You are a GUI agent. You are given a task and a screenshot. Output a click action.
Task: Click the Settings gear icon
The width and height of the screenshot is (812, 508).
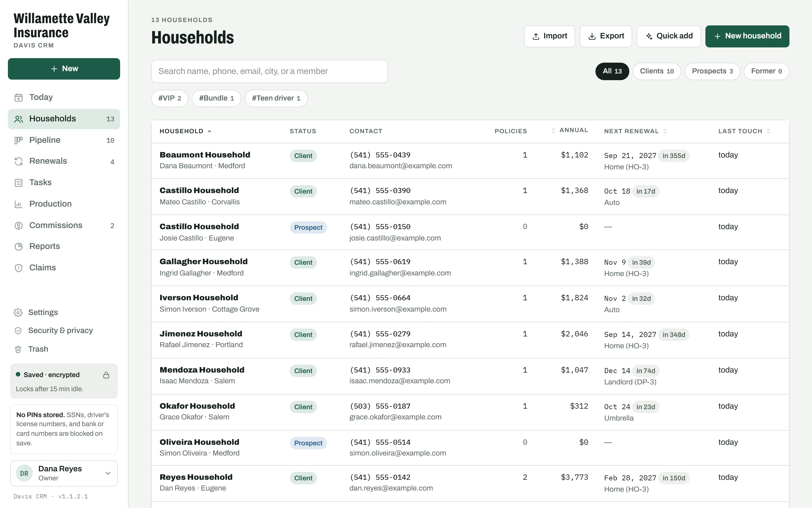(18, 312)
